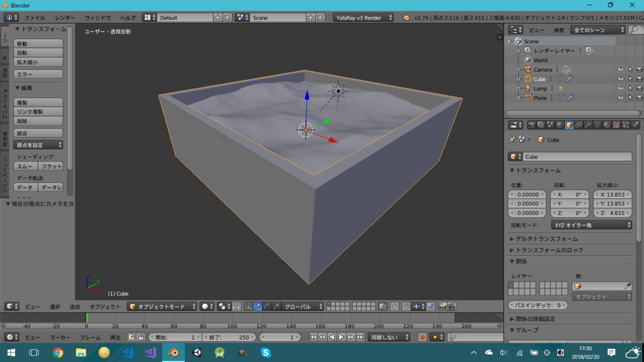The width and height of the screenshot is (644, 362).
Task: Click the modifier wrench icon beside Cube
Action: 569,79
